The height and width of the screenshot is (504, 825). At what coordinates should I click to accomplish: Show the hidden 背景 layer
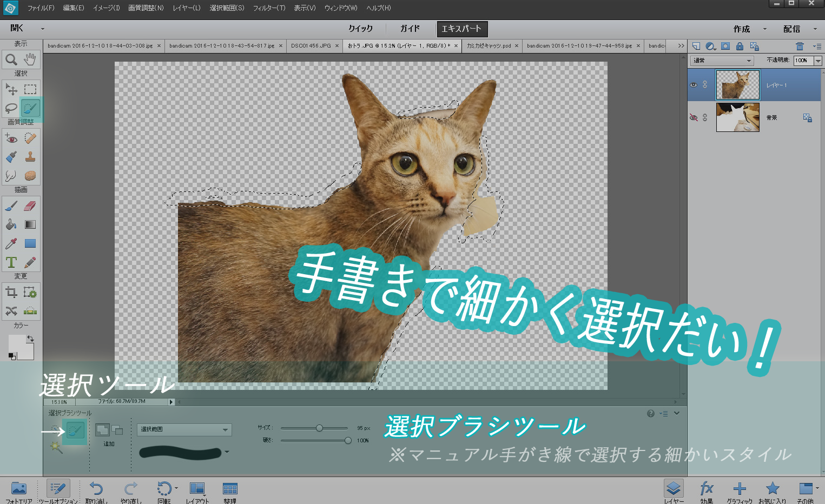click(x=694, y=117)
